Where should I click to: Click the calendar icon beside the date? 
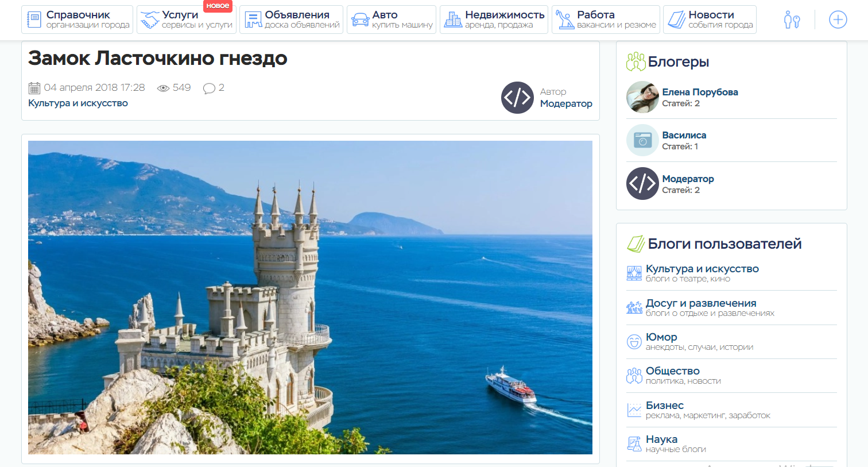pos(34,88)
